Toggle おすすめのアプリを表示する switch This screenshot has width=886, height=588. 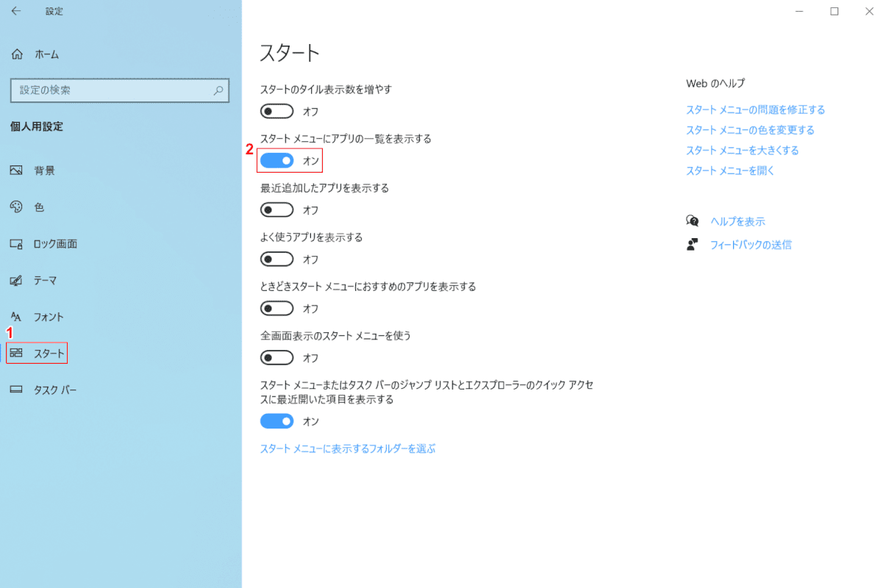click(x=277, y=309)
